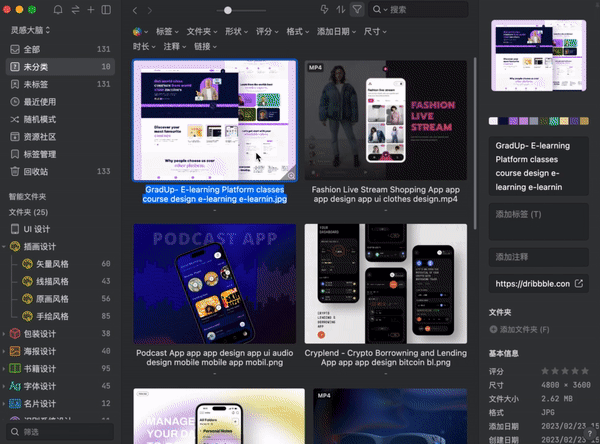Open the 链接 filter dropdown
The height and width of the screenshot is (444, 600).
205,47
